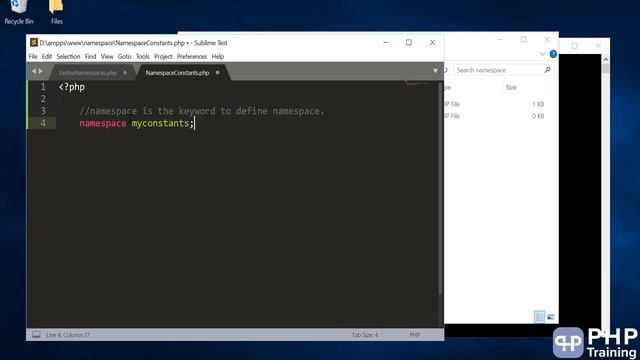Click the search magnifier icon in Explorer
640x360 pixels.
(547, 70)
